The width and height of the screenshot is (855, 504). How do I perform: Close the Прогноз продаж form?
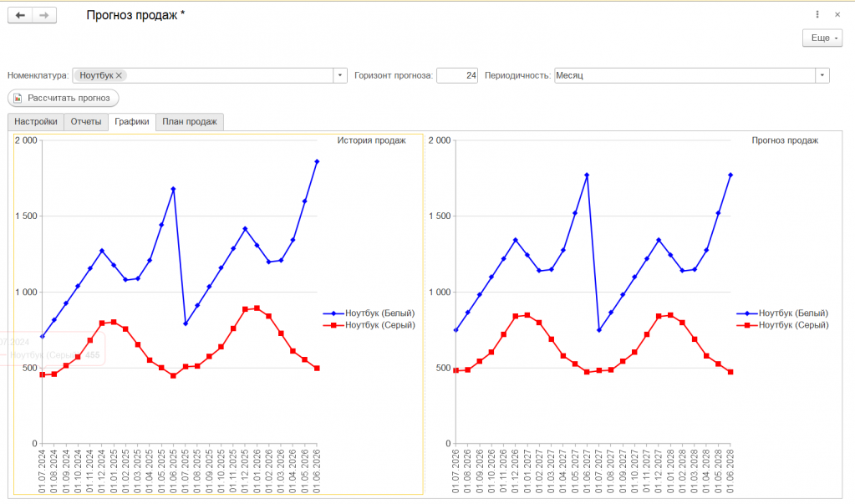[x=837, y=15]
